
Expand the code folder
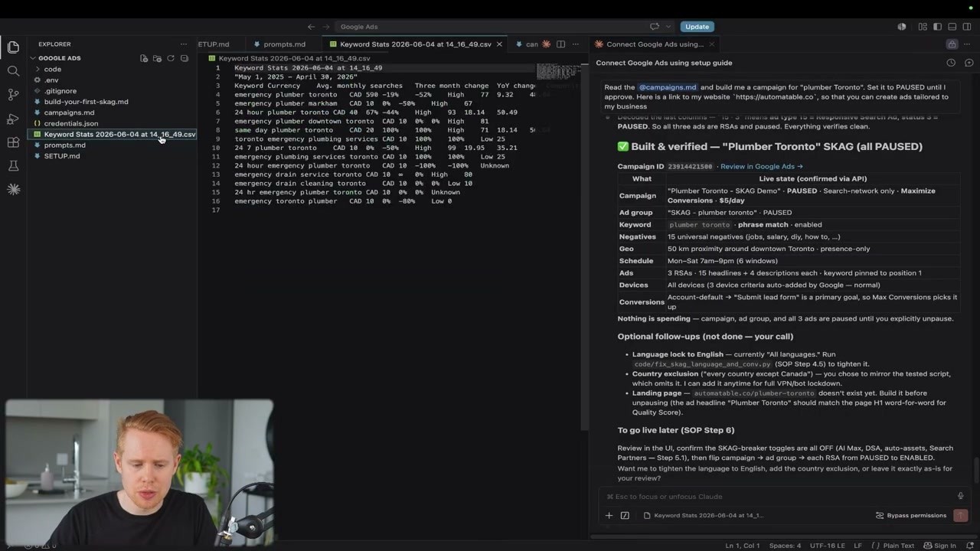click(x=52, y=69)
